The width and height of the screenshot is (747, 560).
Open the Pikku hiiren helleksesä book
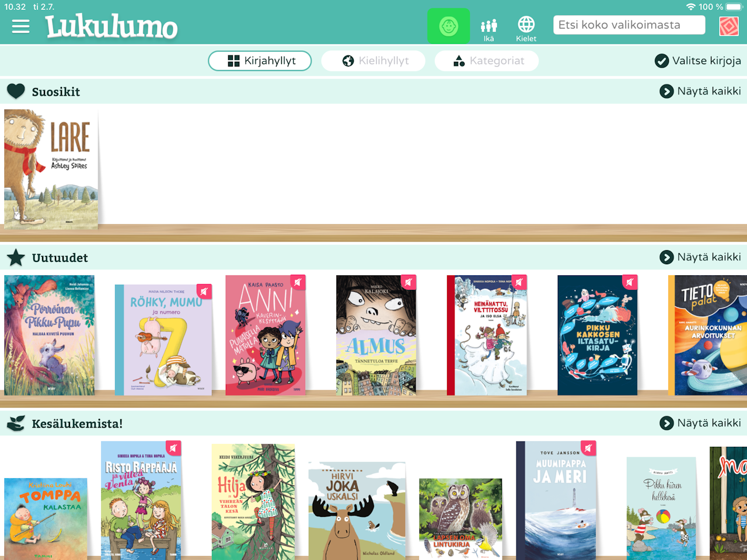pos(662,508)
